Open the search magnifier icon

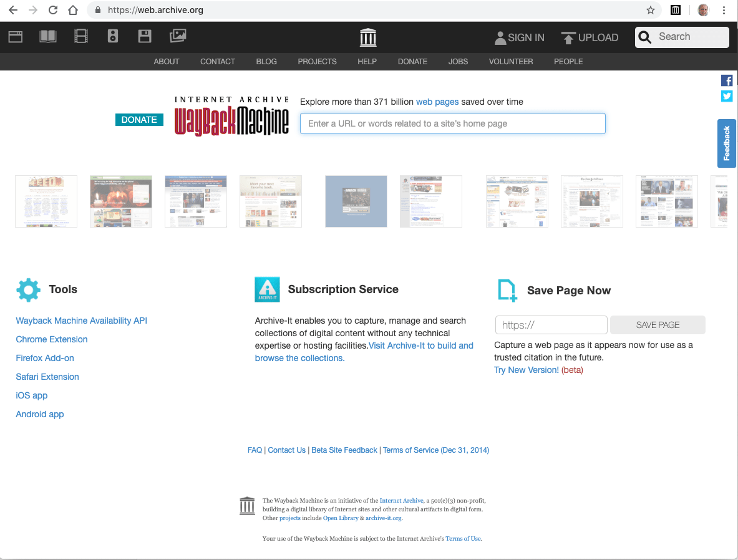click(644, 37)
